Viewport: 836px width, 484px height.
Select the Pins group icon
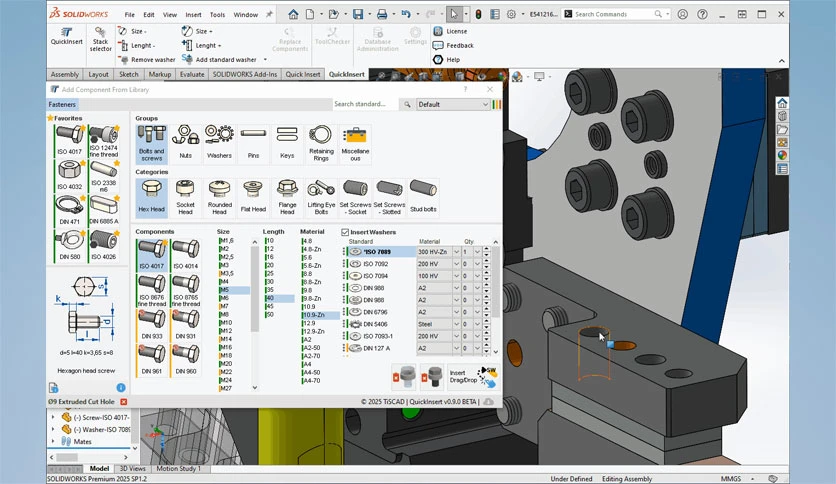pos(253,143)
